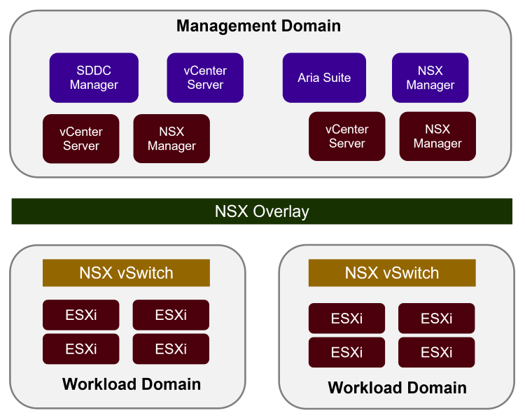The image size is (525, 420).
Task: Select the purple vCenter Server box
Action: 205,78
